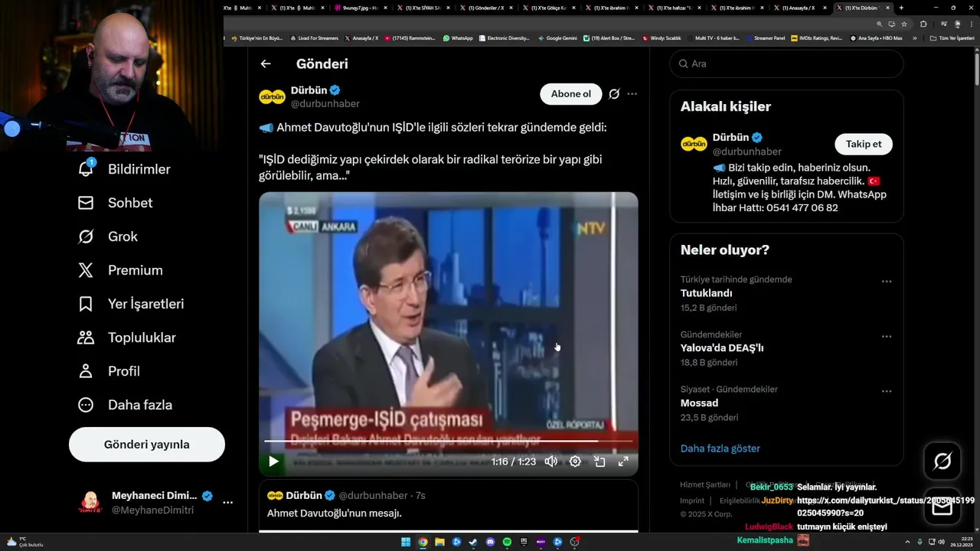The image size is (980, 551).
Task: Click Gönderi yayınla button
Action: [147, 445]
